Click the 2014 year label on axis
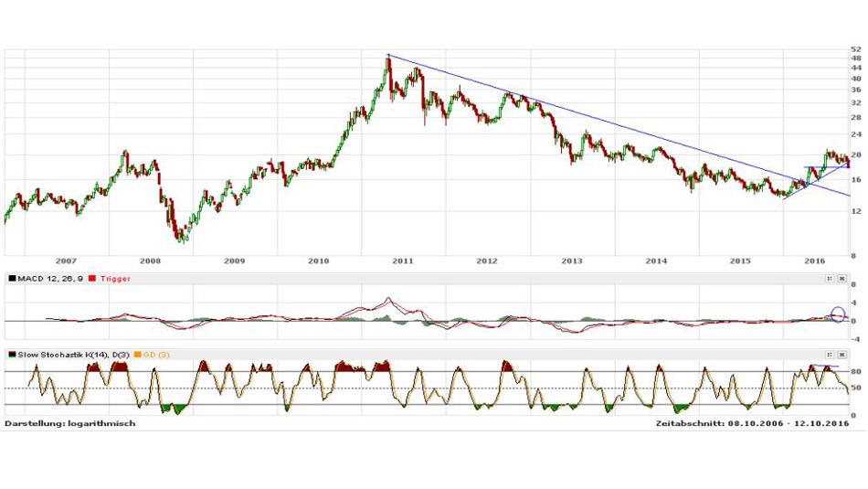868x489 pixels. (x=656, y=261)
